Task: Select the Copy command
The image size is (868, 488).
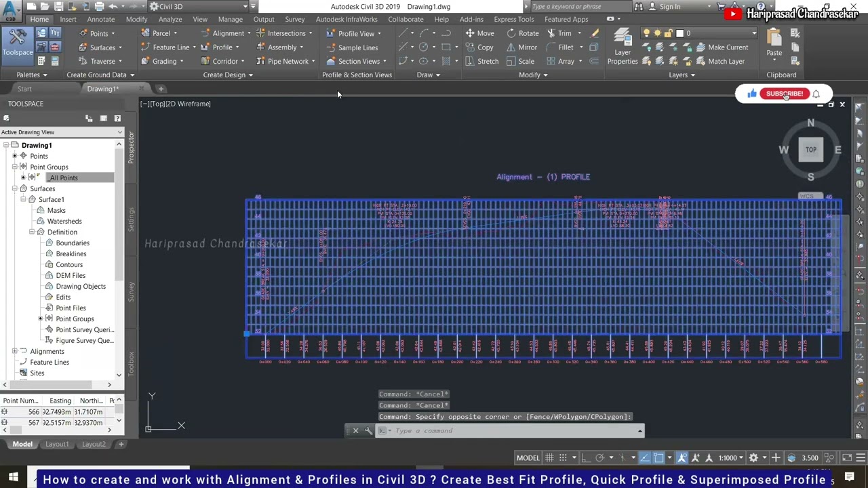Action: [479, 47]
